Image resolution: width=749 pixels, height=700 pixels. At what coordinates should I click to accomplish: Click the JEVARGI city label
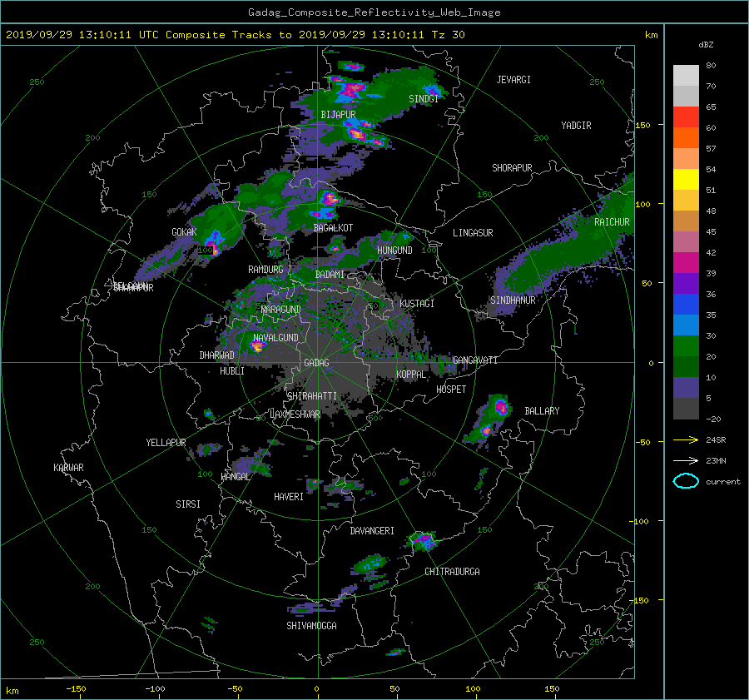tap(513, 80)
